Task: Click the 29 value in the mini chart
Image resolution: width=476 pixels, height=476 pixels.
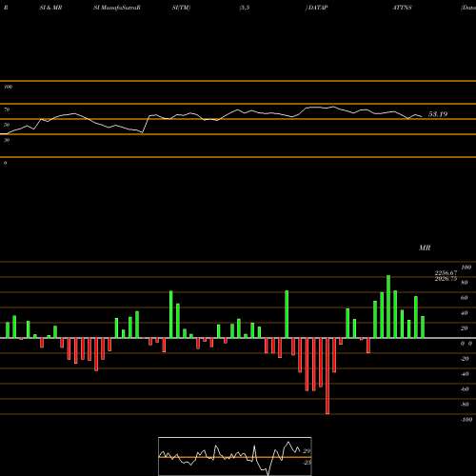Action: point(307,451)
